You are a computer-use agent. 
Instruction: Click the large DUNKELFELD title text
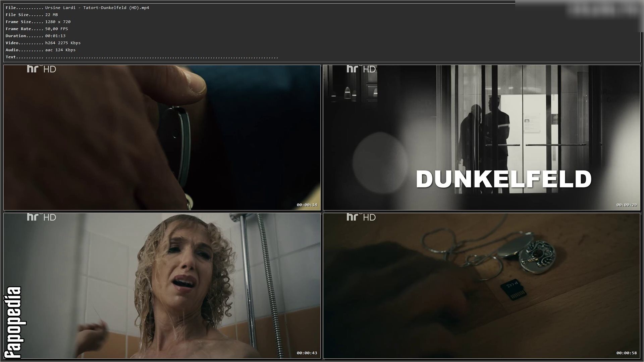tap(504, 179)
